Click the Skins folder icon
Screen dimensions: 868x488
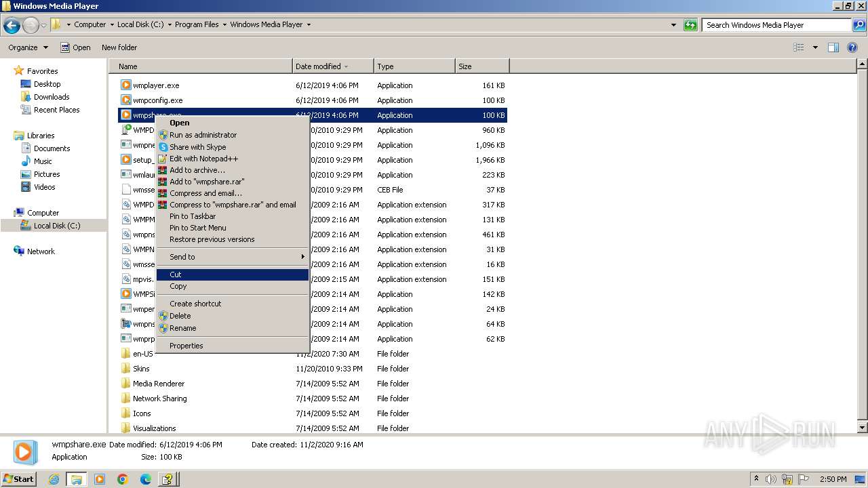[x=125, y=369]
